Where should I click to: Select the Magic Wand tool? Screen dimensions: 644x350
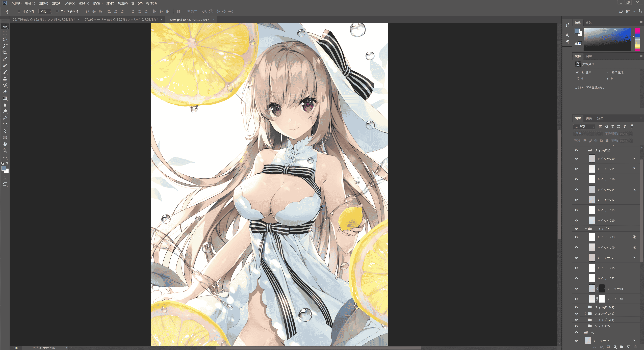coord(5,46)
